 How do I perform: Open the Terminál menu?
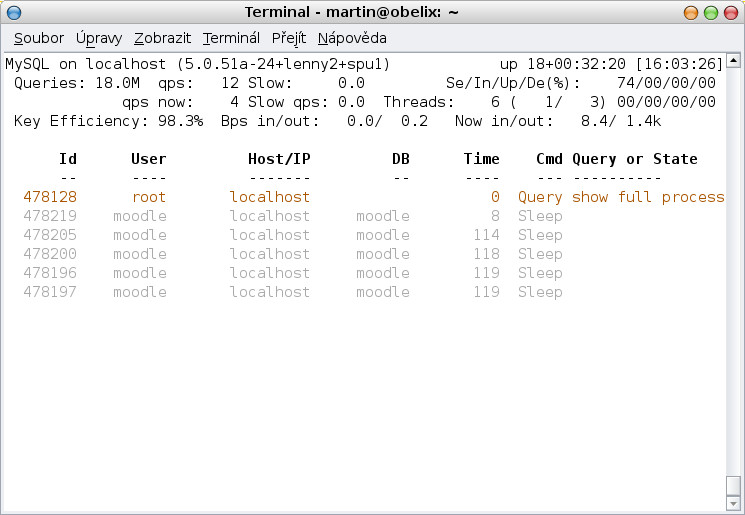click(231, 38)
